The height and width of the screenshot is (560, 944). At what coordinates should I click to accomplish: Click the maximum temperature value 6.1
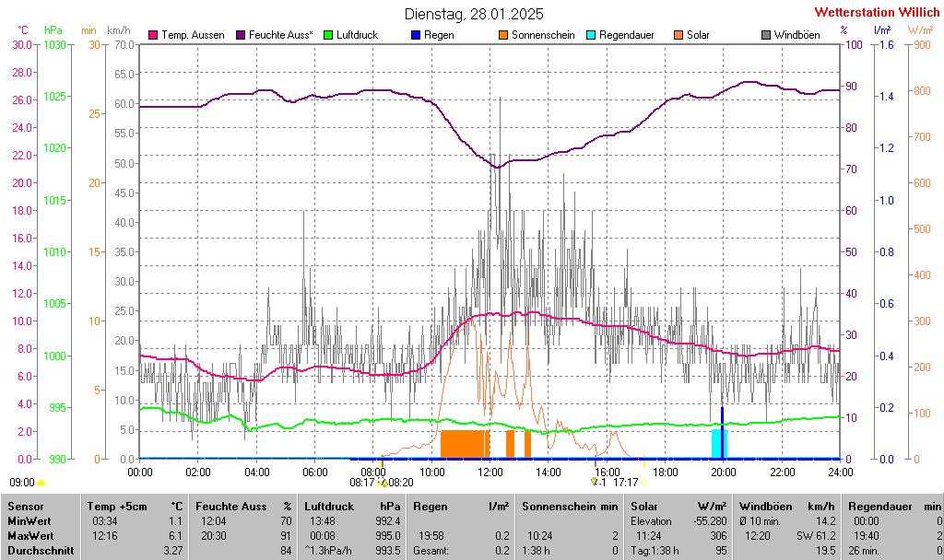(x=175, y=535)
